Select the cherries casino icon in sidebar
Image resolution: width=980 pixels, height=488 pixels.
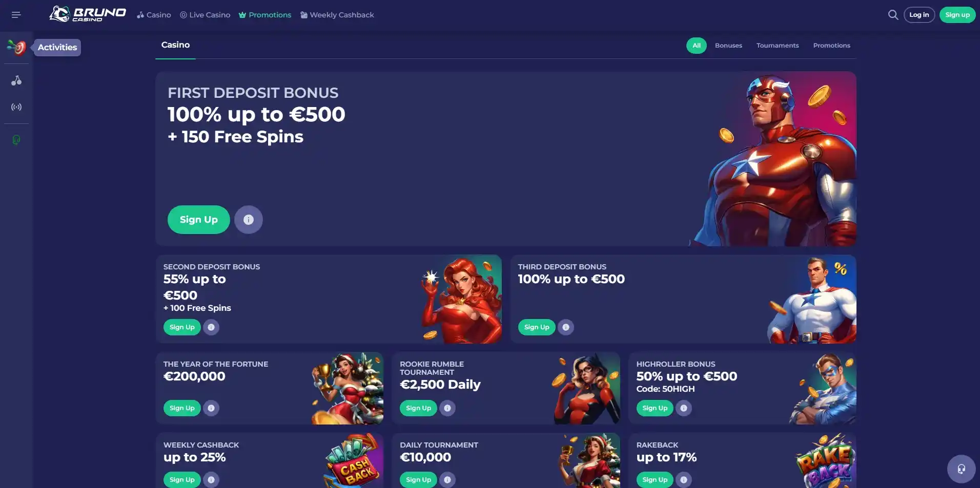pos(16,80)
